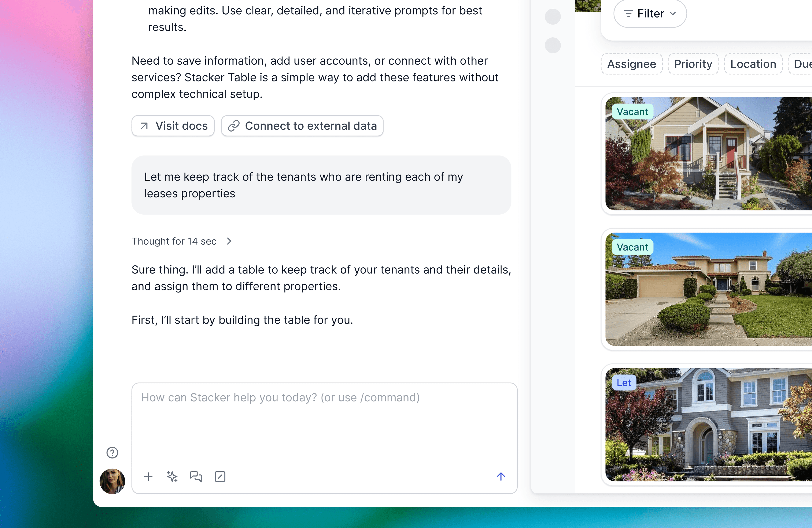Click the Visit docs button
This screenshot has width=812, height=528.
(173, 126)
